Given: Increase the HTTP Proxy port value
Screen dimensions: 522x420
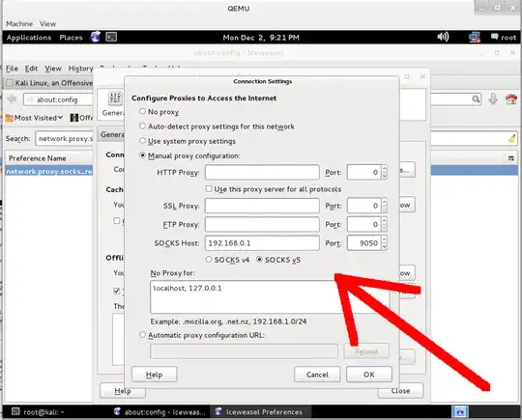Looking at the screenshot, I should (x=385, y=169).
